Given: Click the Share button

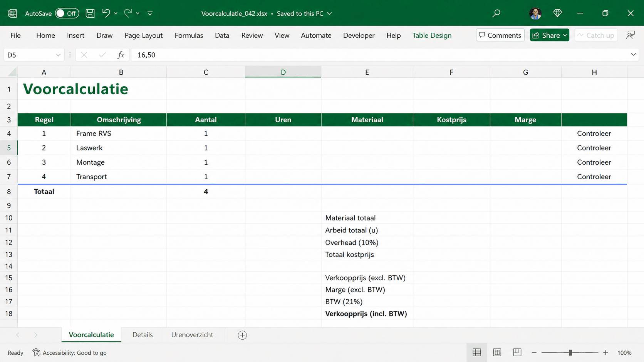Looking at the screenshot, I should coord(549,35).
